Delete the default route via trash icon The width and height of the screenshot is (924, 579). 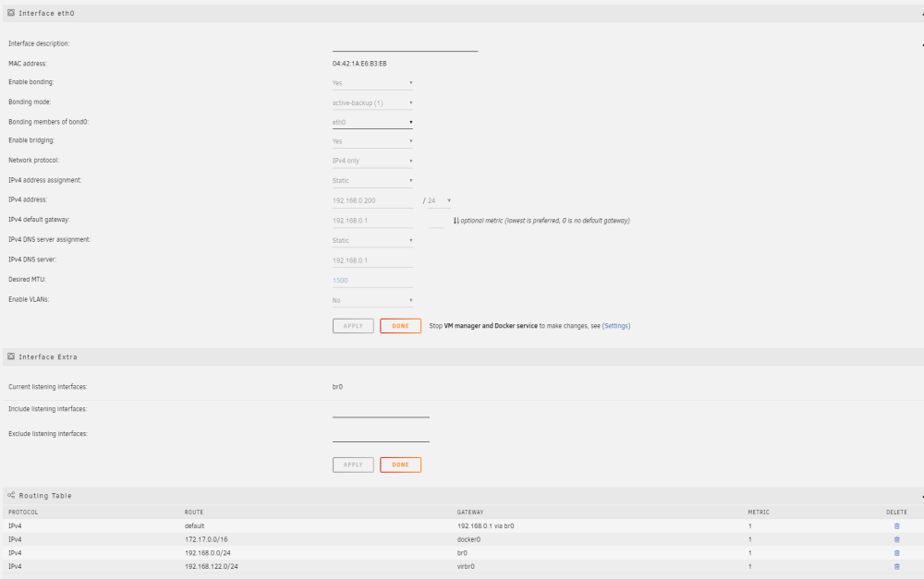pos(897,526)
